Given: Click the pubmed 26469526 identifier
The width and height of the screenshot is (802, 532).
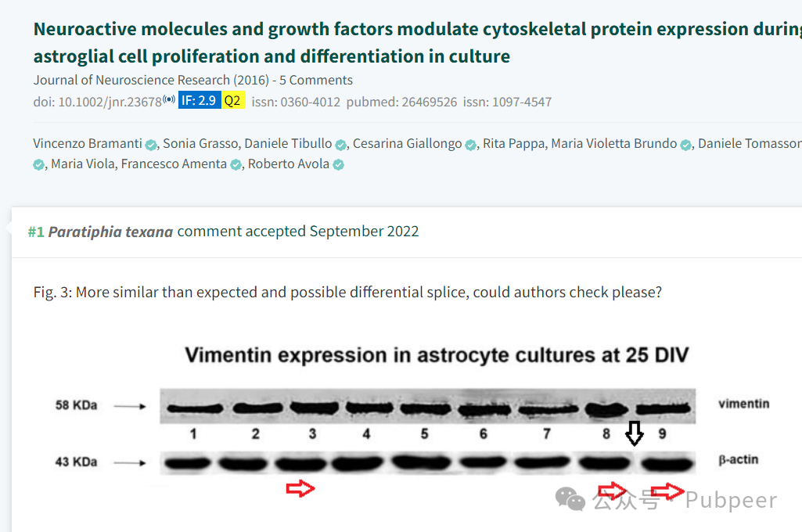Looking at the screenshot, I should pyautogui.click(x=401, y=102).
